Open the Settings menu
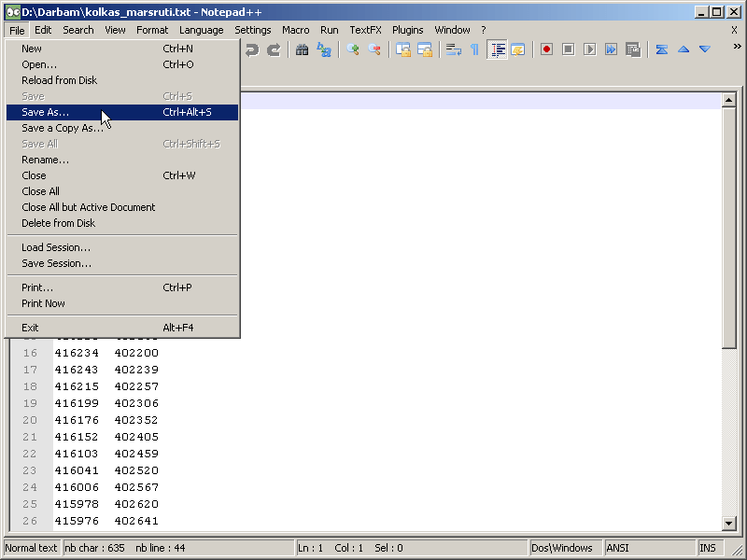The image size is (747, 560). click(x=252, y=30)
